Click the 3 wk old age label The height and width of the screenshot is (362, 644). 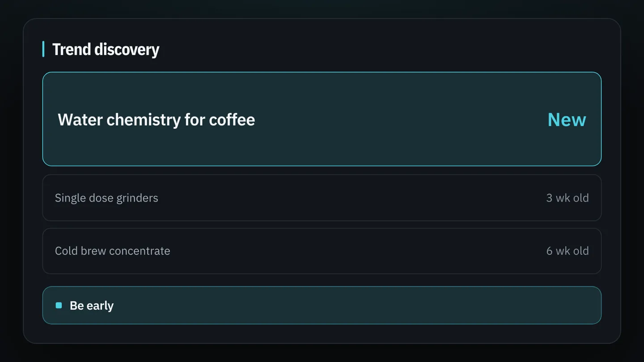pyautogui.click(x=568, y=198)
